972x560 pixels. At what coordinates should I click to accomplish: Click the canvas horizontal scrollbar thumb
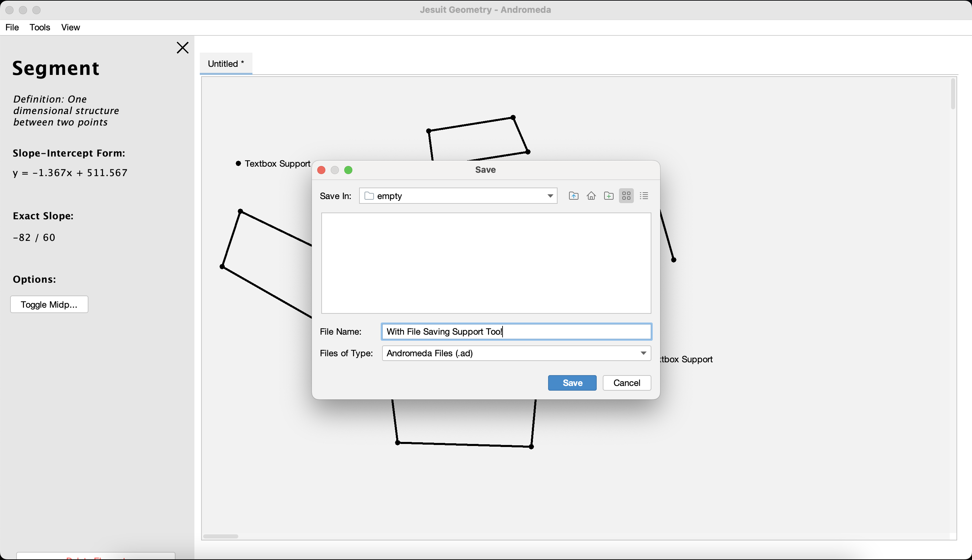[221, 536]
